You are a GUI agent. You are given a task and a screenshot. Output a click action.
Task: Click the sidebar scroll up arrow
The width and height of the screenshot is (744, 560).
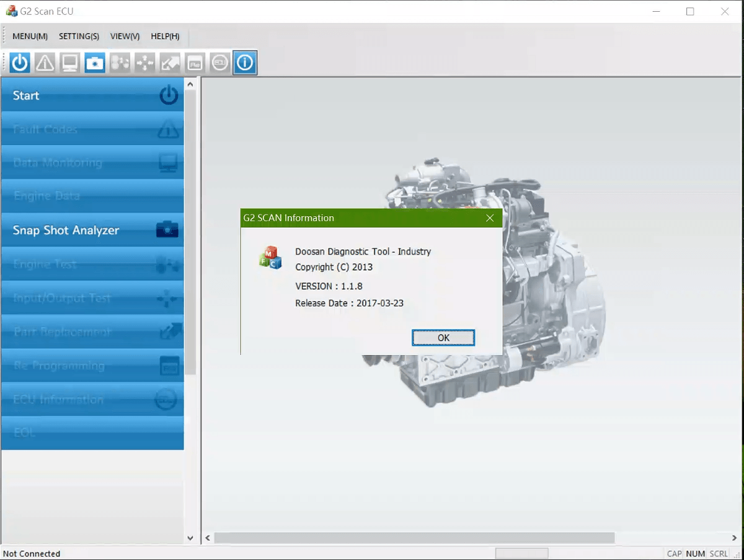(190, 84)
